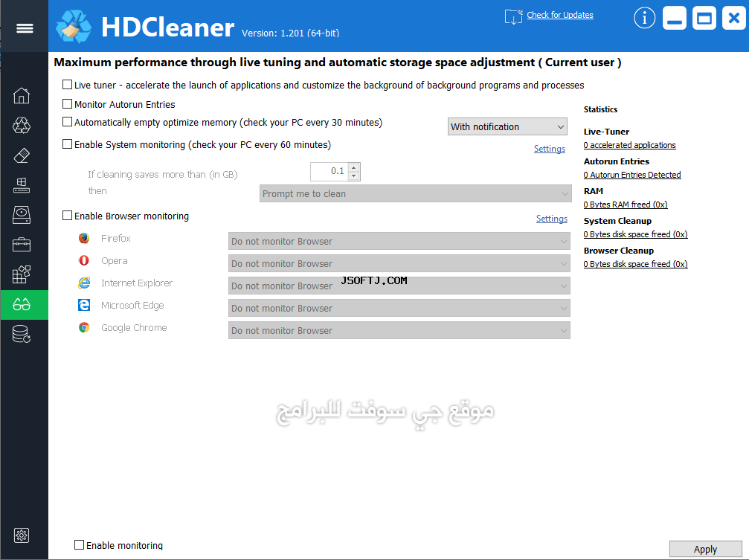Enable the Live tuner checkbox
749x560 pixels.
68,85
